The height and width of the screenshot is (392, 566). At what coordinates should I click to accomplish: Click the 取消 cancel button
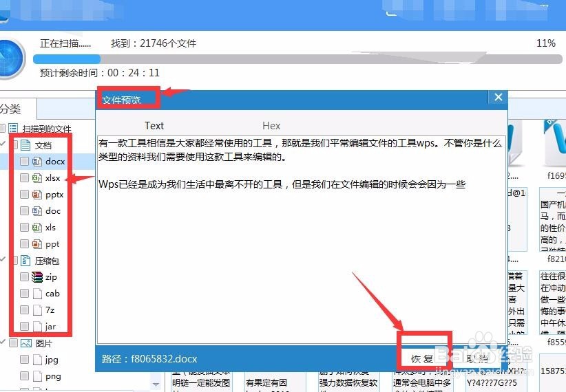pyautogui.click(x=478, y=359)
